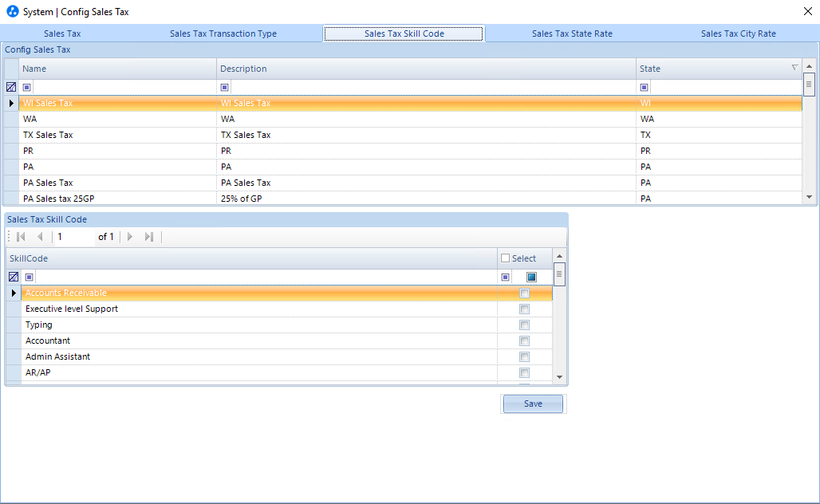Image resolution: width=820 pixels, height=504 pixels.
Task: Go to next page in skill code navigator
Action: [x=130, y=237]
